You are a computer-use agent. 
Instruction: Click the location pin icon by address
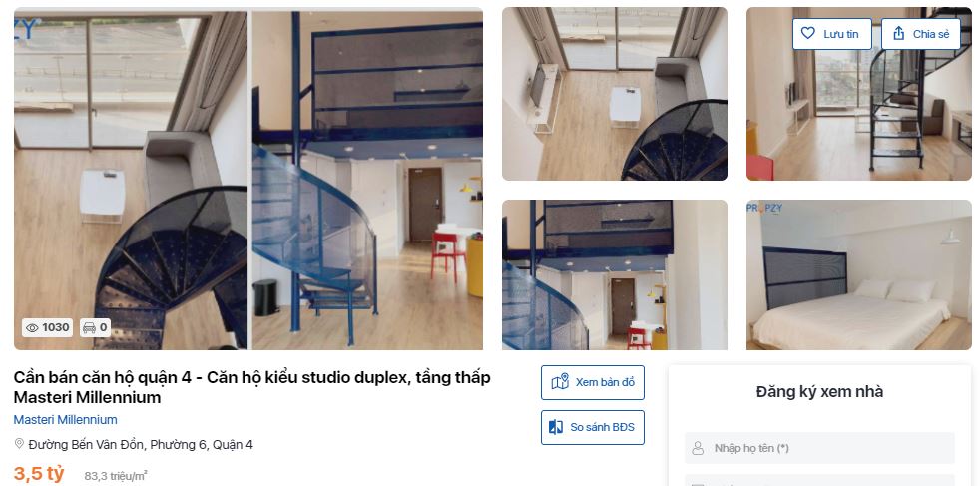19,444
